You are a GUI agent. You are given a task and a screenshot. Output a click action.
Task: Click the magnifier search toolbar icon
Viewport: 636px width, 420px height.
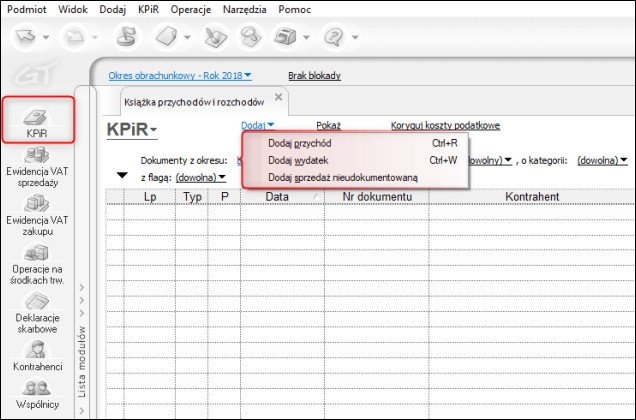249,37
